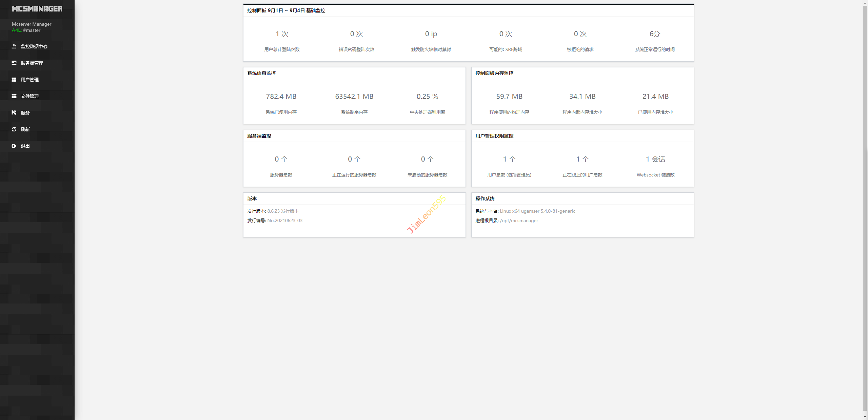Click the four-squares icon for 用户管理

[14, 80]
